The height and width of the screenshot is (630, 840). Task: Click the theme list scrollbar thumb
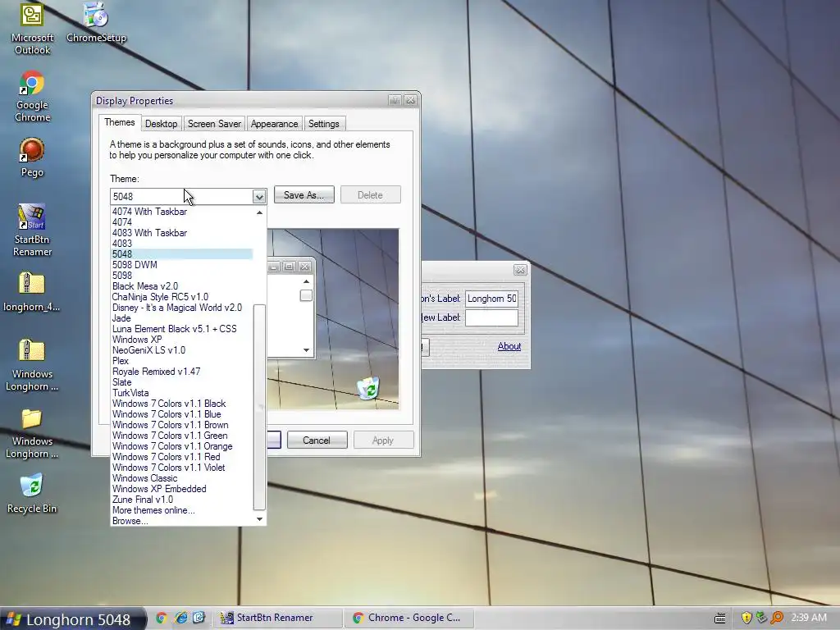(259, 407)
